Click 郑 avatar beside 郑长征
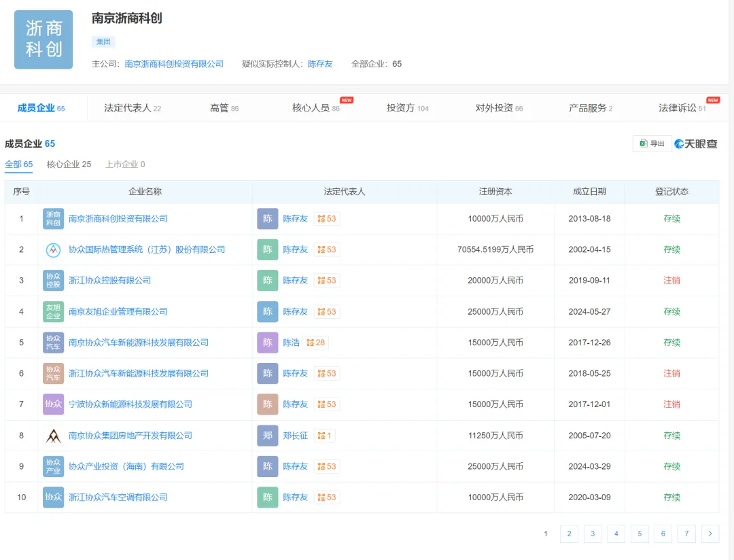 click(x=268, y=436)
